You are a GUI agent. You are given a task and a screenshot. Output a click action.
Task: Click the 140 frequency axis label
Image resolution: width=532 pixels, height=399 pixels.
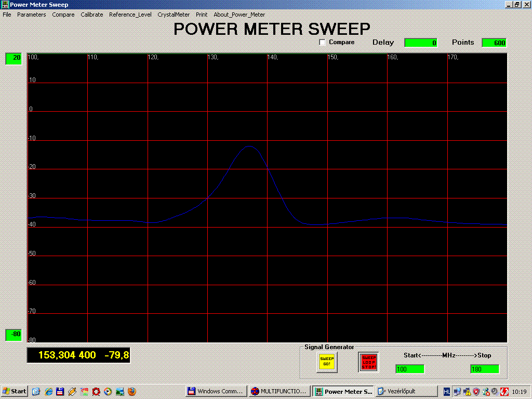tap(272, 57)
